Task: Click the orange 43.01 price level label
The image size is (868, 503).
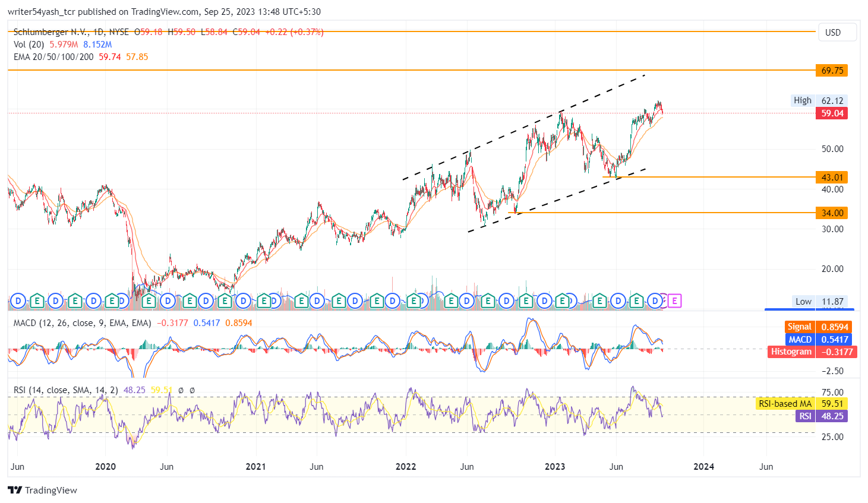Action: click(832, 177)
